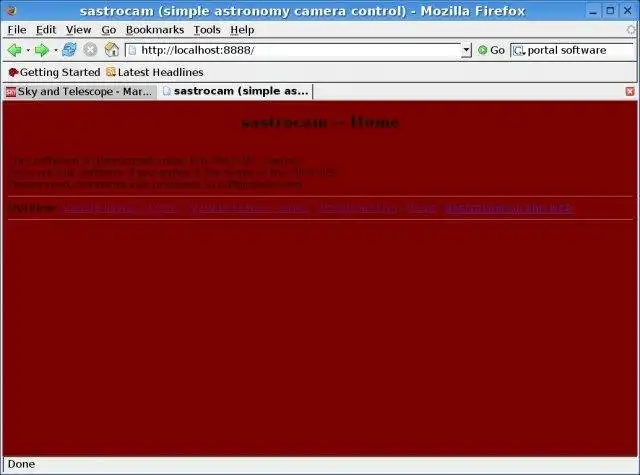The image size is (640, 475).
Task: Maximize the Firefox window
Action: [610, 11]
